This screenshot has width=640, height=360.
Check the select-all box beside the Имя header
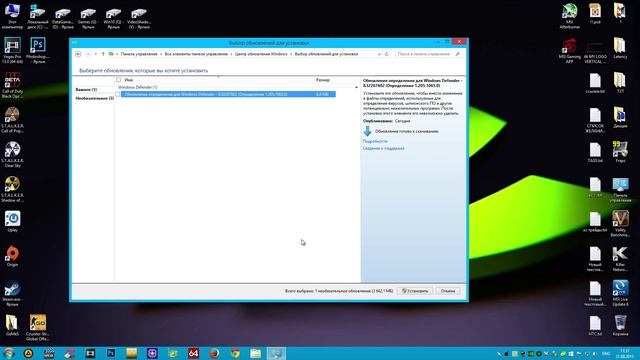(x=118, y=80)
